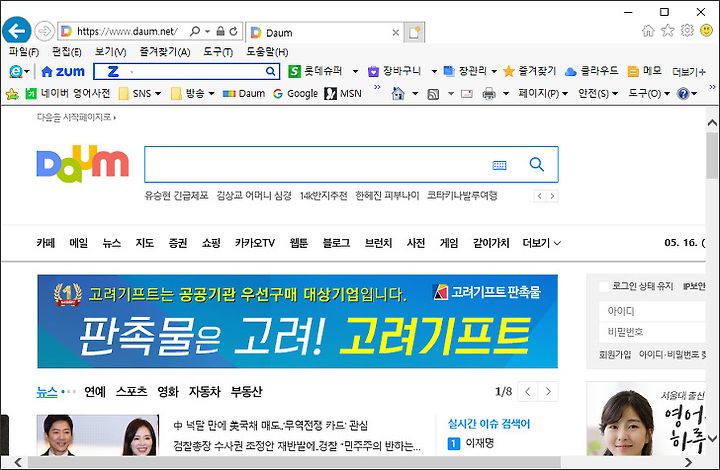Open dropdown arrow next to 창관리
The image size is (720, 470).
point(494,71)
